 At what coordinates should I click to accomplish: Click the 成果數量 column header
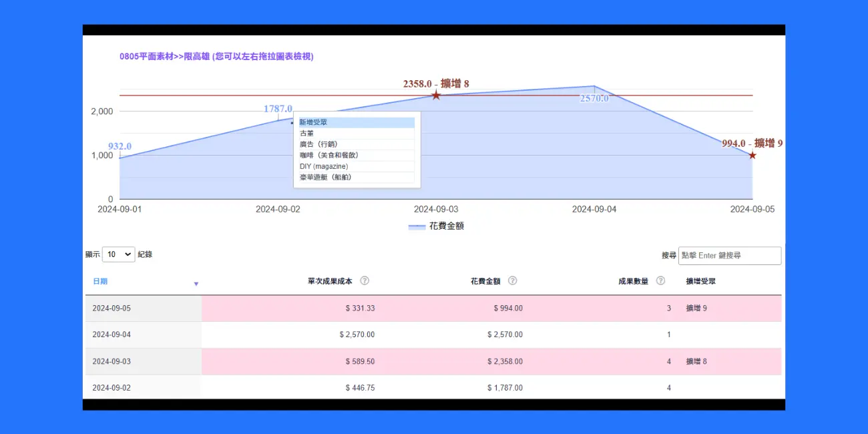coord(633,281)
